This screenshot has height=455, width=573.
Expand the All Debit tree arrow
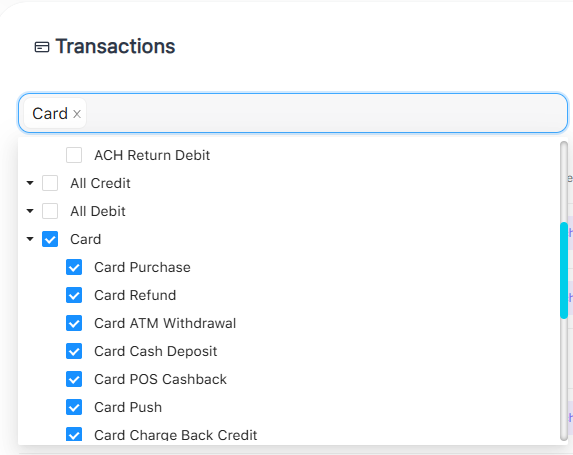30,211
